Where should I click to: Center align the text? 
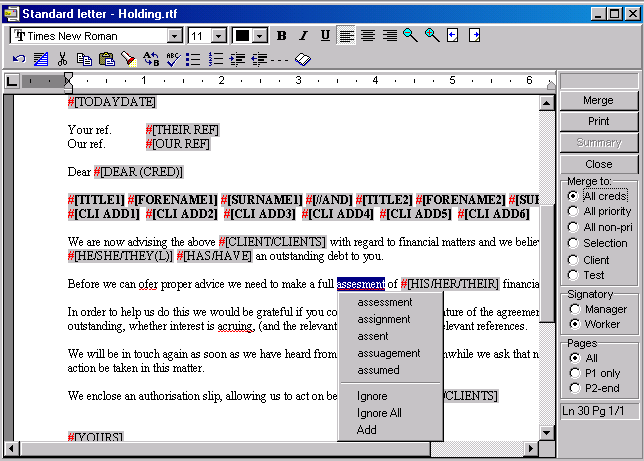click(x=368, y=36)
